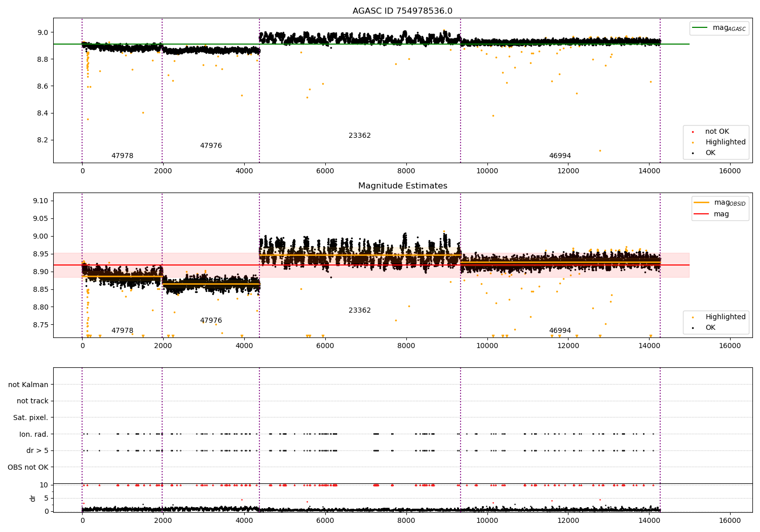Image resolution: width=760 pixels, height=532 pixels.
Task: Click the y-axis tick label 8.85
Action: (40, 289)
